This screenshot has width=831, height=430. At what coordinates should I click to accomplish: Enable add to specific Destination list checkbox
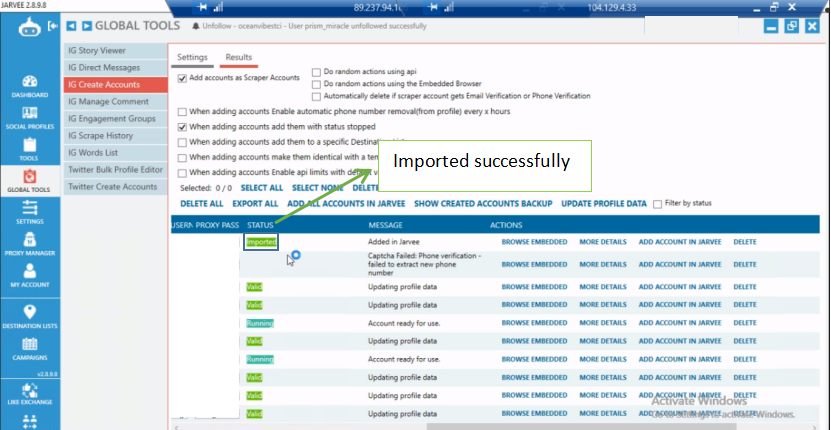182,142
